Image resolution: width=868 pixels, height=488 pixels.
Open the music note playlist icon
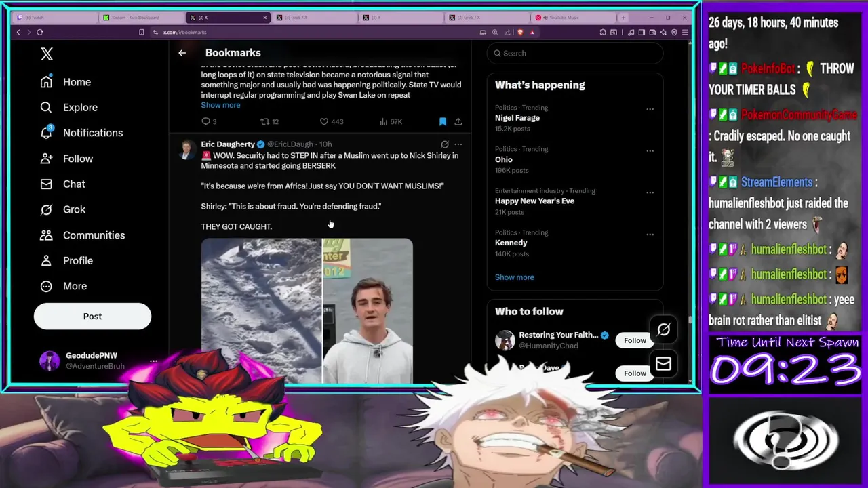pos(631,32)
